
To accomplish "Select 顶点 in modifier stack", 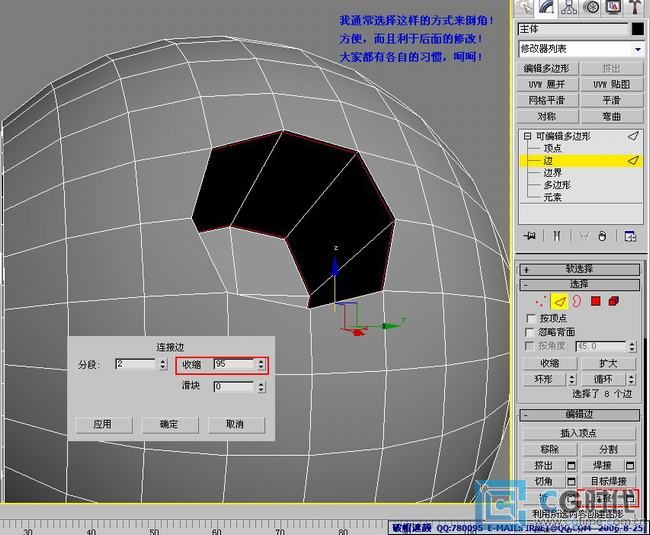I will point(552,148).
